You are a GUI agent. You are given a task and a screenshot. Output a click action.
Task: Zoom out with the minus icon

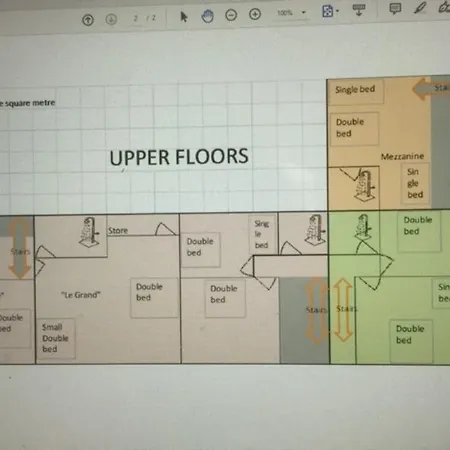(x=231, y=15)
